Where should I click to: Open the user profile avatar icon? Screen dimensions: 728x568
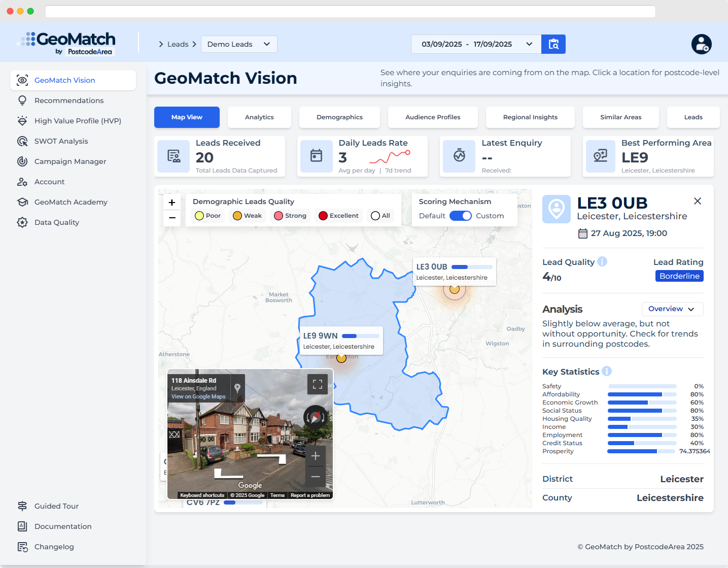coord(701,44)
